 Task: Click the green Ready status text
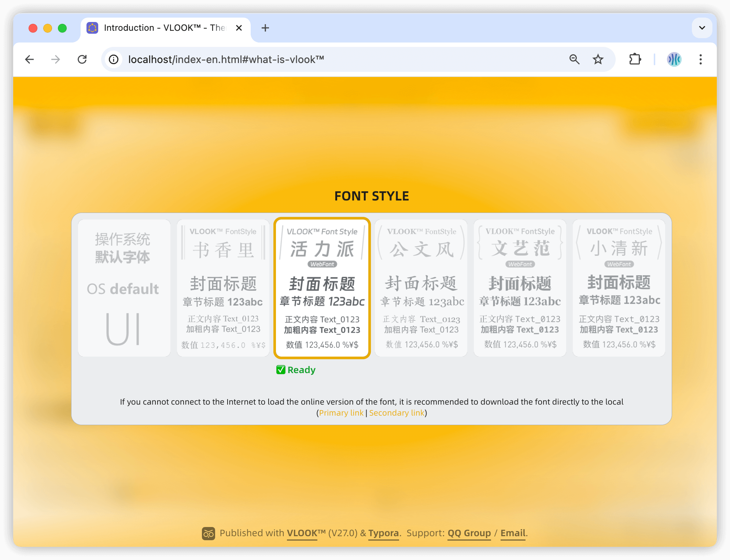tap(301, 370)
